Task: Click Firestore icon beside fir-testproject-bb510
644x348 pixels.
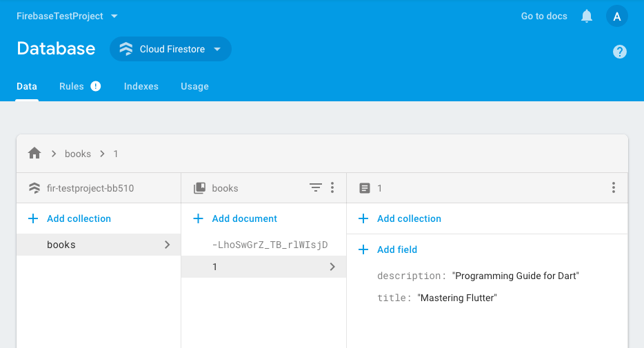Action: 34,188
